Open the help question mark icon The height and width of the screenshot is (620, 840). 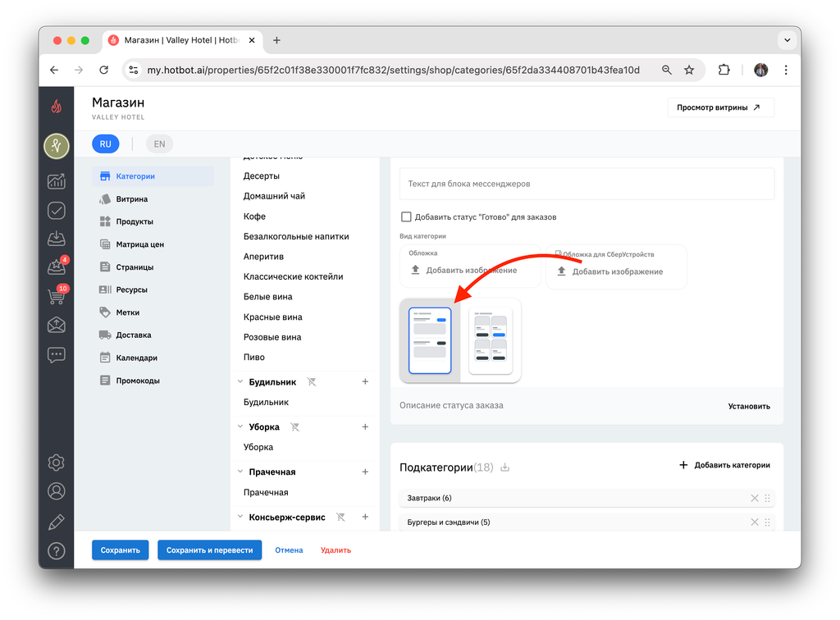57,551
